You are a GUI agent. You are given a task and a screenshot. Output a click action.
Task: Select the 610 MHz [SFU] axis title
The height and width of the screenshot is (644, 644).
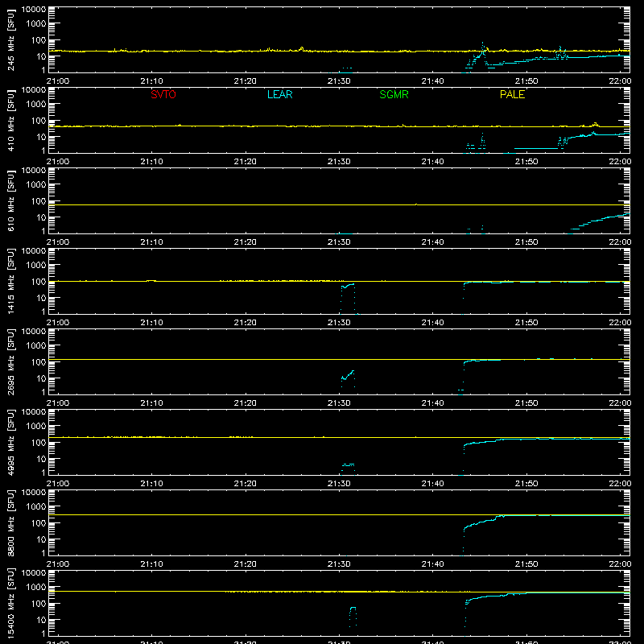11,202
